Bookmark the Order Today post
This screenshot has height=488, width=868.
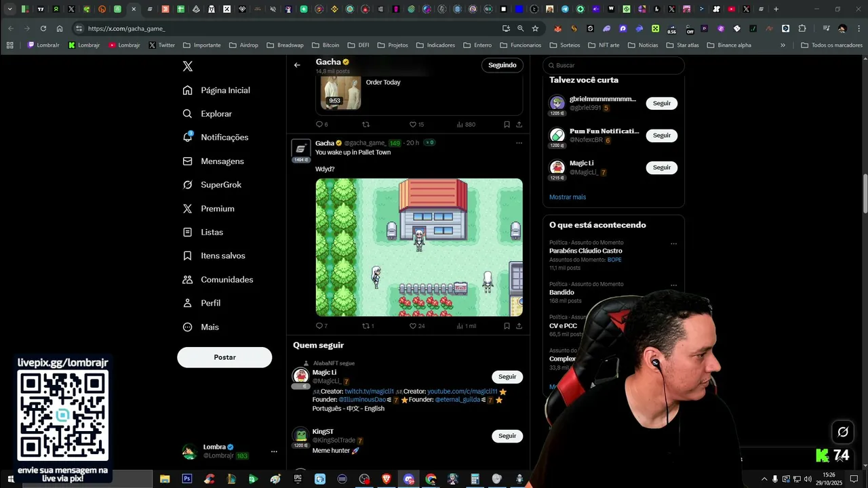pyautogui.click(x=507, y=125)
